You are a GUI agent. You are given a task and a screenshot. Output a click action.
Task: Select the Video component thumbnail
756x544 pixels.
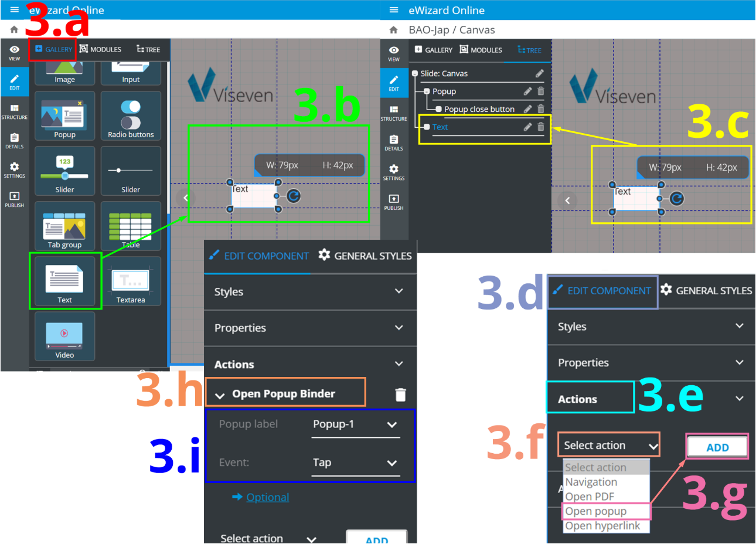64,336
